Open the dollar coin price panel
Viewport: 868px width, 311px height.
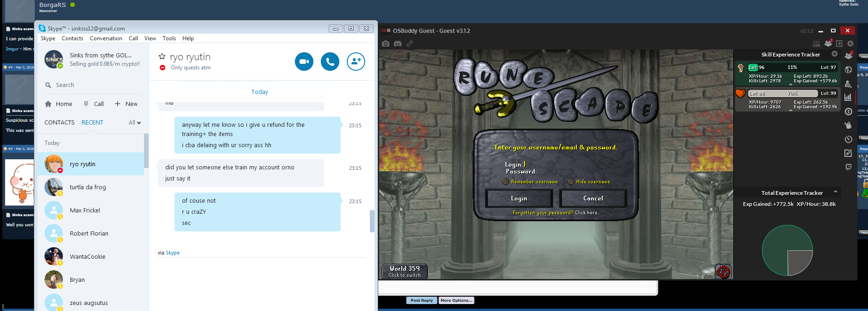click(x=849, y=112)
